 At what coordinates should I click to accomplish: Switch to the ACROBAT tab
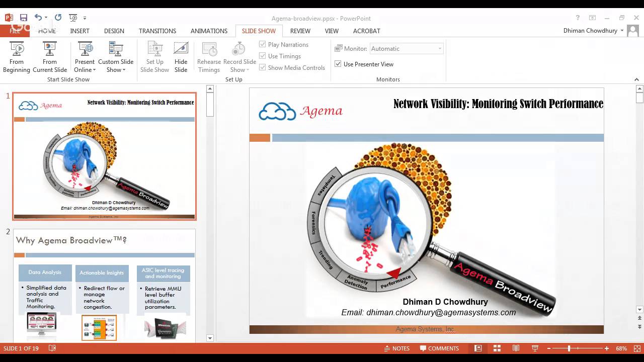click(367, 31)
